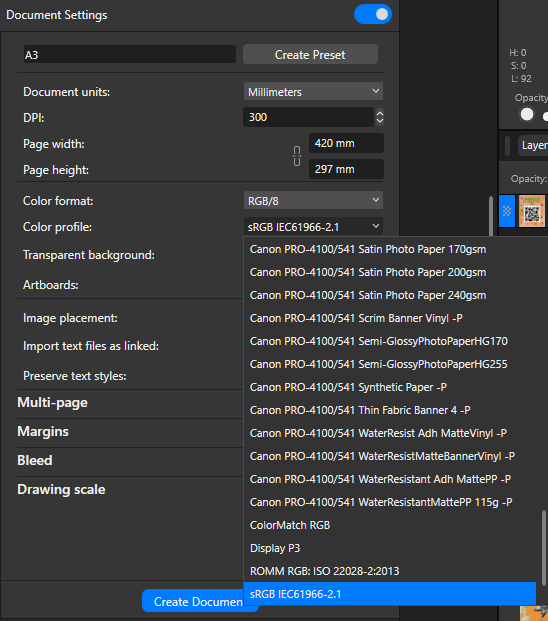Select Canon PRO-4100/541 WaterResist Adh MatteVinyl -P
Viewport: 548px width, 621px height.
click(x=390, y=433)
